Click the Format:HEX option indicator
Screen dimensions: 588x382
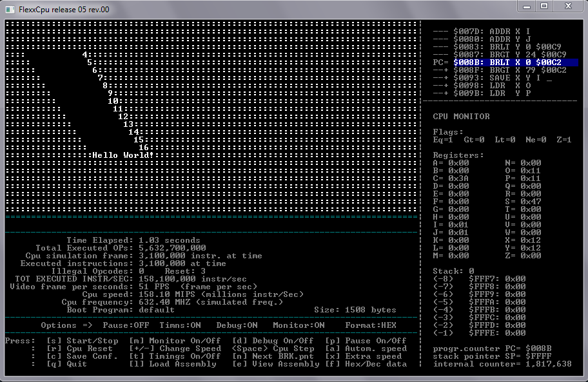tap(371, 325)
